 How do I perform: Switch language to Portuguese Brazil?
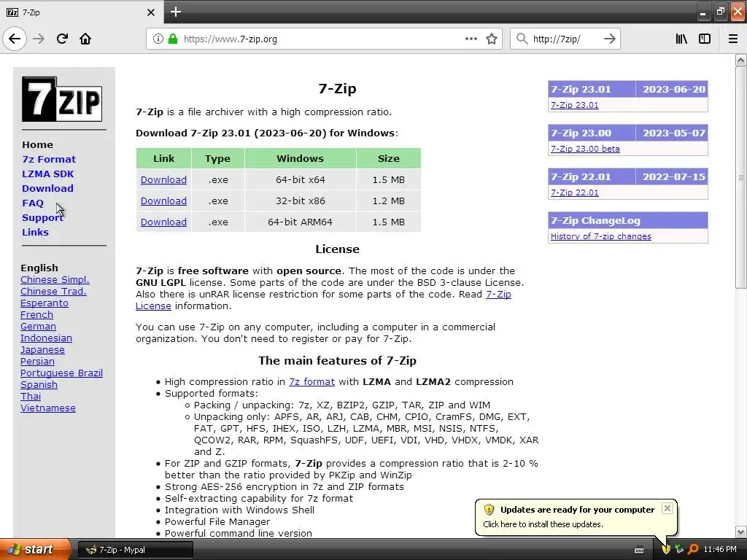coord(61,373)
